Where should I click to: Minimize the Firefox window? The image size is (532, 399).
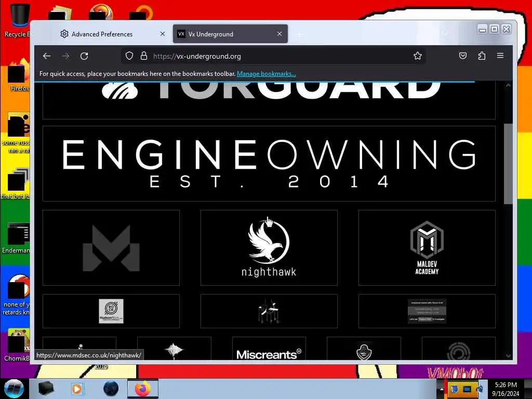[482, 29]
